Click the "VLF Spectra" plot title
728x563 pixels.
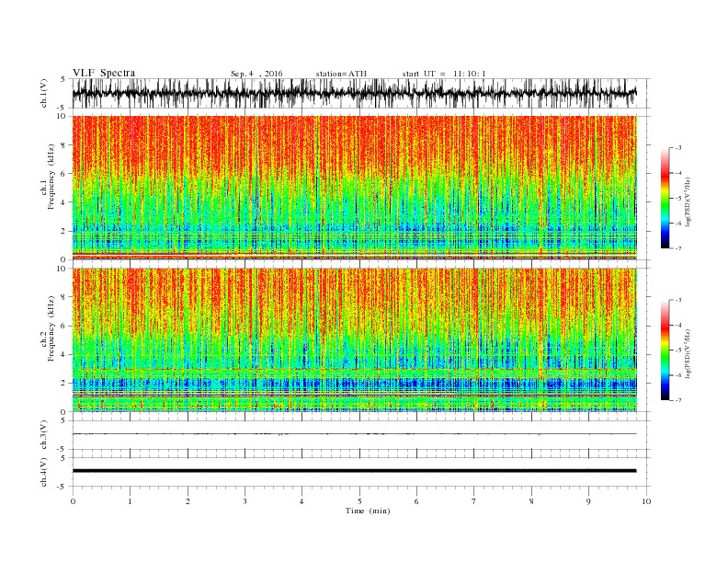[x=104, y=73]
